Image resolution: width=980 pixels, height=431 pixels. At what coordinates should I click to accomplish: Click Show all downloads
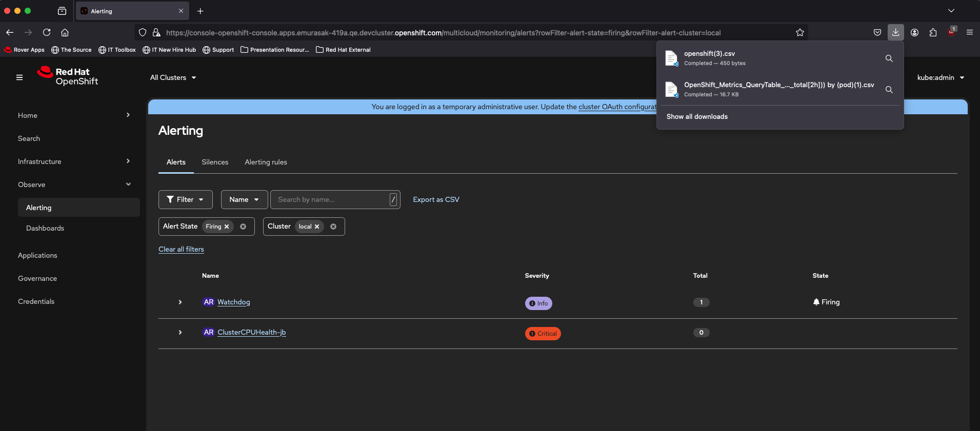(x=697, y=116)
